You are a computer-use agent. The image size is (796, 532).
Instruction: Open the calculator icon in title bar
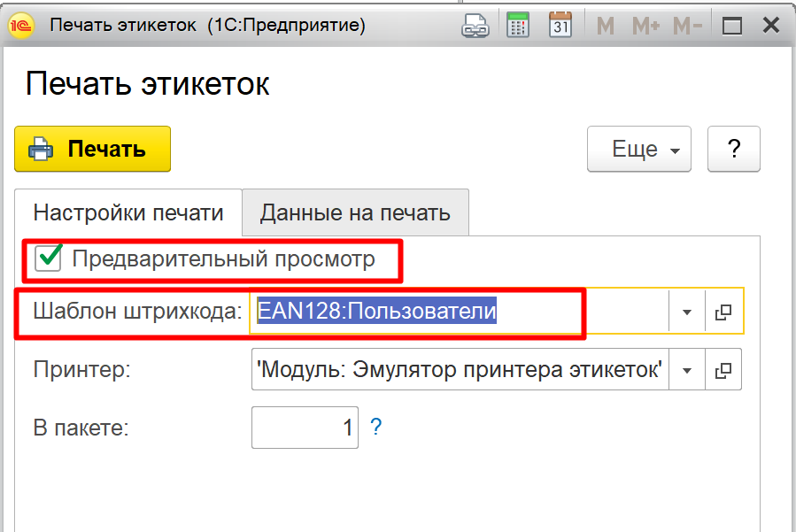pyautogui.click(x=518, y=25)
